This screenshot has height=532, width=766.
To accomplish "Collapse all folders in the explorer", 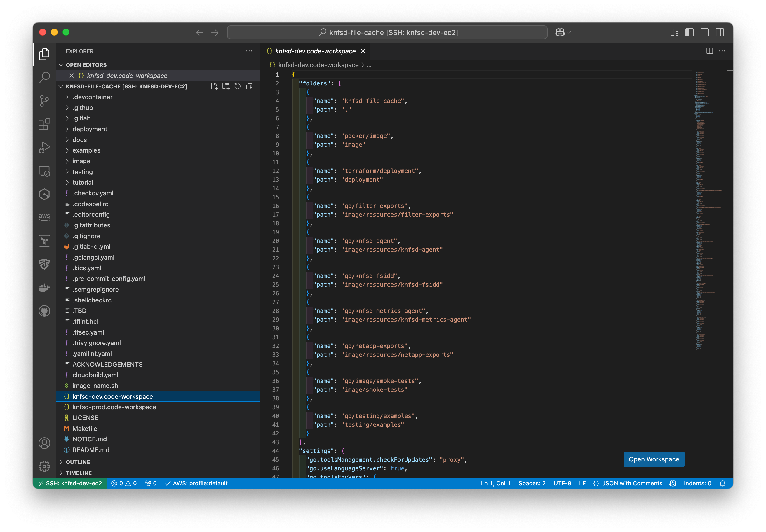I will click(x=249, y=86).
